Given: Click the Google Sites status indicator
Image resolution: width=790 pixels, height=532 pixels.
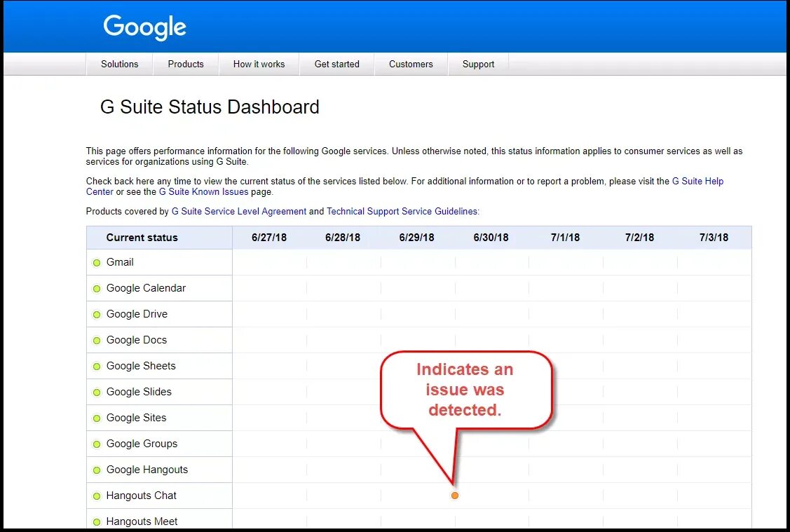Looking at the screenshot, I should 97,418.
